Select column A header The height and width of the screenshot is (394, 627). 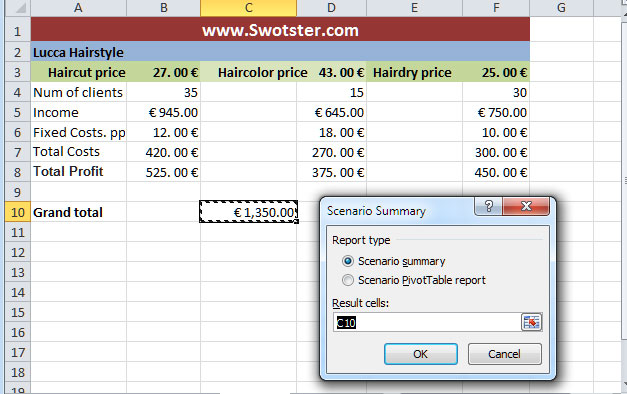(78, 8)
